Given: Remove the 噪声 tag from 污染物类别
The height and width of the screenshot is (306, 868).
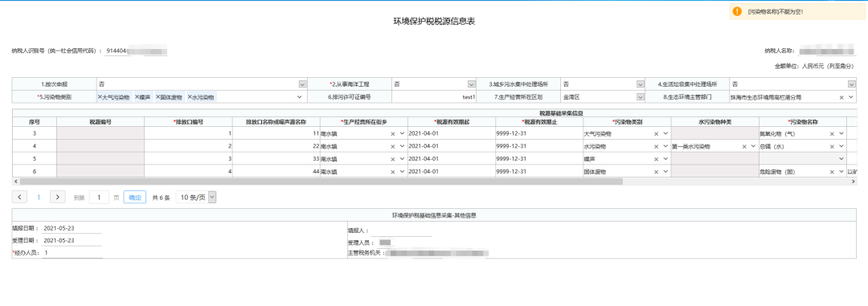Looking at the screenshot, I should click(x=137, y=97).
